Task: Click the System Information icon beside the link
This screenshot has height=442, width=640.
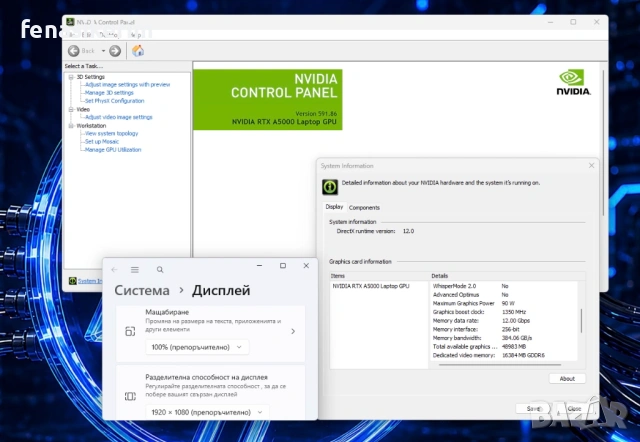Action: coord(73,281)
